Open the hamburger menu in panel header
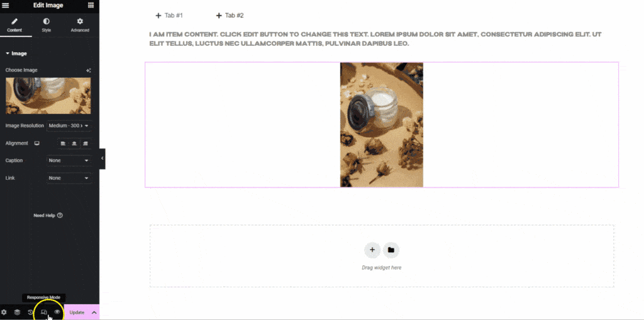Viewport: 644px width, 320px height. 6,5
